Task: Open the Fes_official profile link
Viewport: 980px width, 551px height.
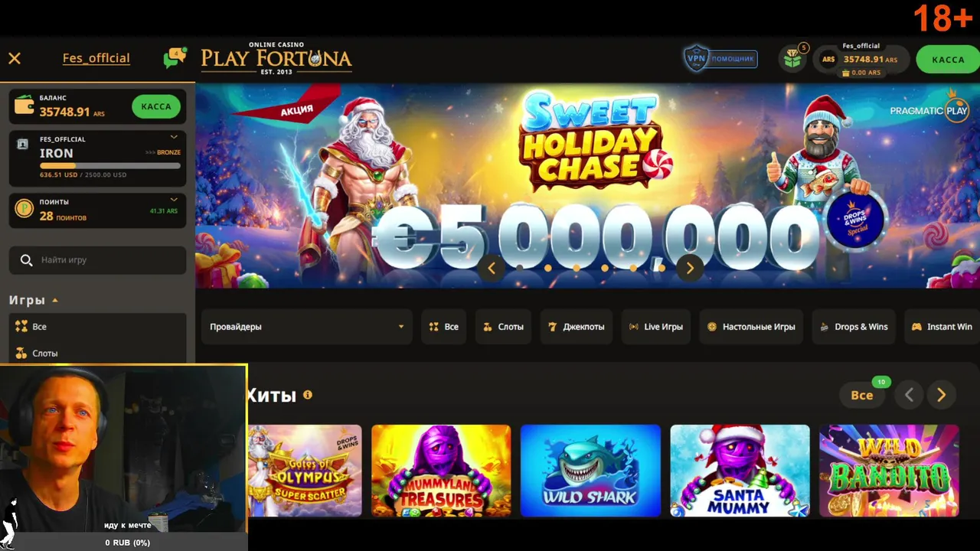Action: pyautogui.click(x=96, y=58)
